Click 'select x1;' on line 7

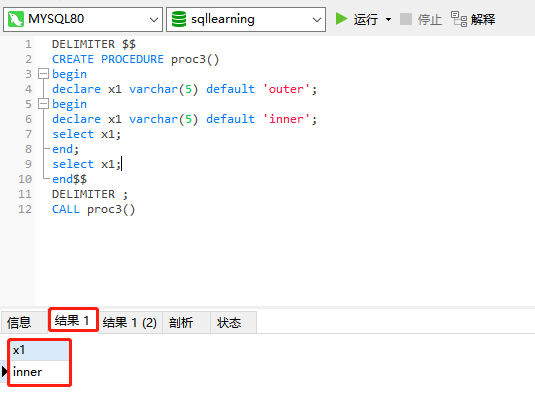click(x=87, y=134)
